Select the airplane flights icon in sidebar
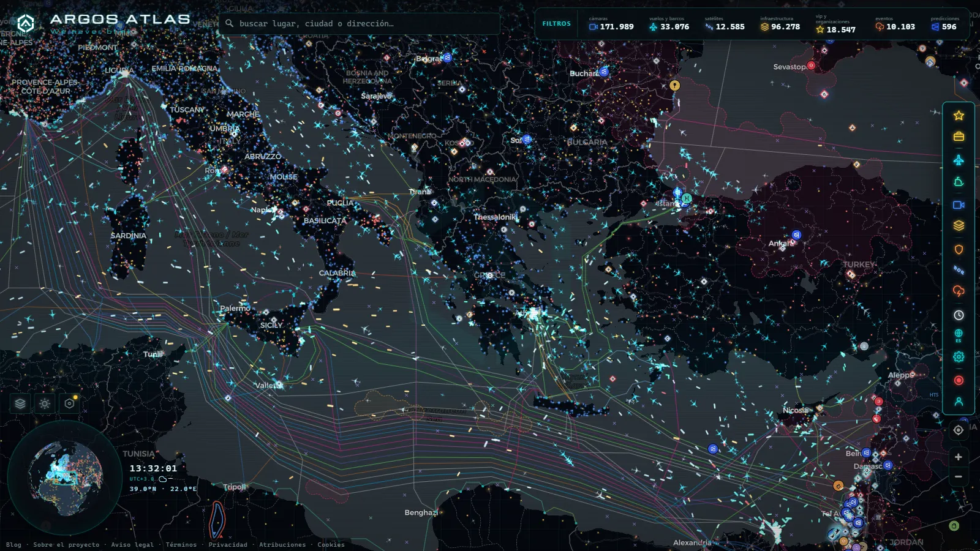 click(x=959, y=160)
